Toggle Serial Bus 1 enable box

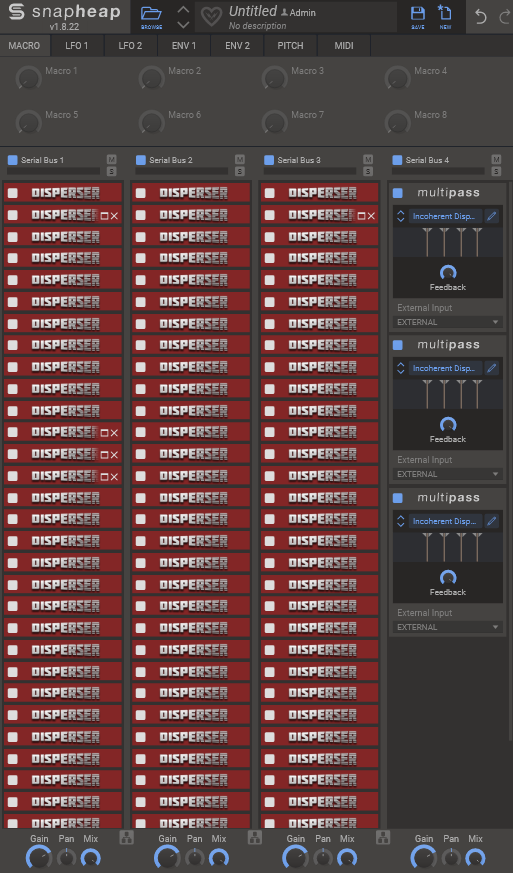pos(12,160)
